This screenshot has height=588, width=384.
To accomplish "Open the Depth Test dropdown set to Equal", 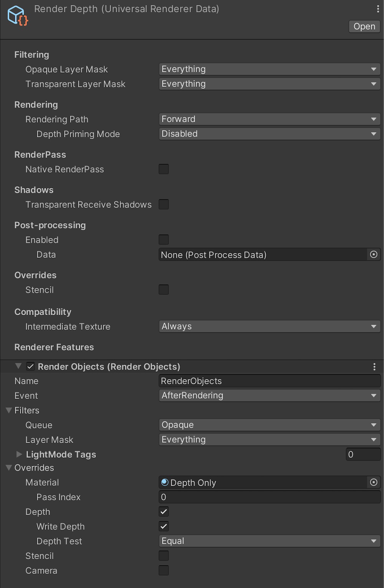I will [x=269, y=541].
